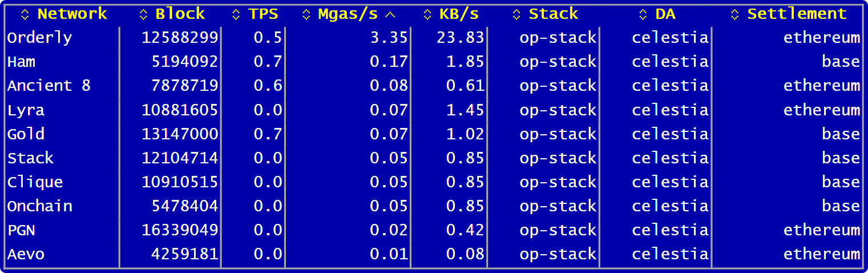Click block number 5478404
Screen dimensions: 868x273
(185, 206)
